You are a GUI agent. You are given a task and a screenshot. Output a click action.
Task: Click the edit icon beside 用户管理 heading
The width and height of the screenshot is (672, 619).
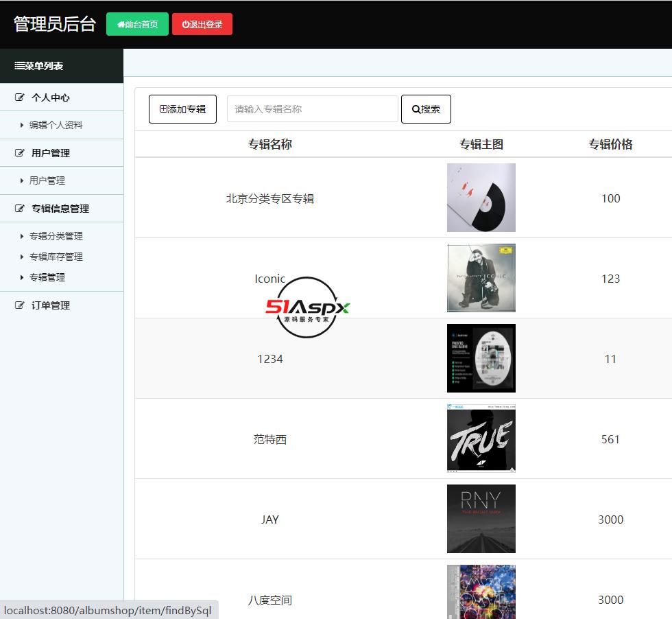click(x=20, y=153)
